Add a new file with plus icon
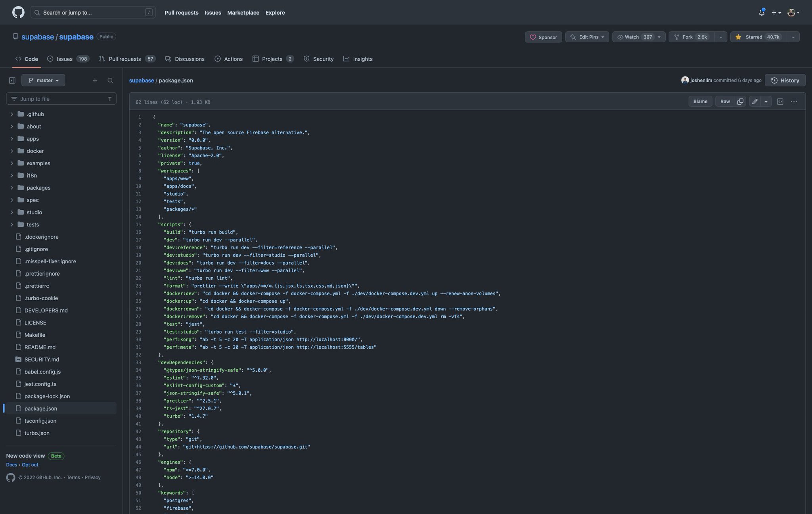 pos(95,81)
